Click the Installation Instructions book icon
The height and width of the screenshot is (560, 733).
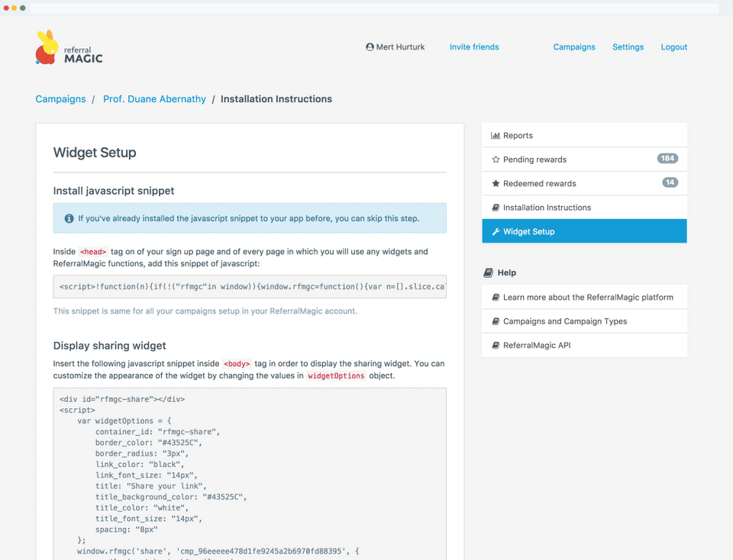point(496,208)
